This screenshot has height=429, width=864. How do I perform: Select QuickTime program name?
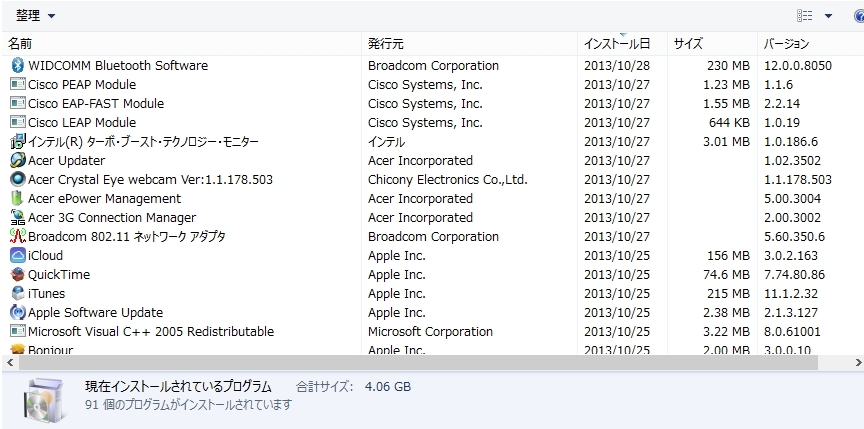click(59, 274)
